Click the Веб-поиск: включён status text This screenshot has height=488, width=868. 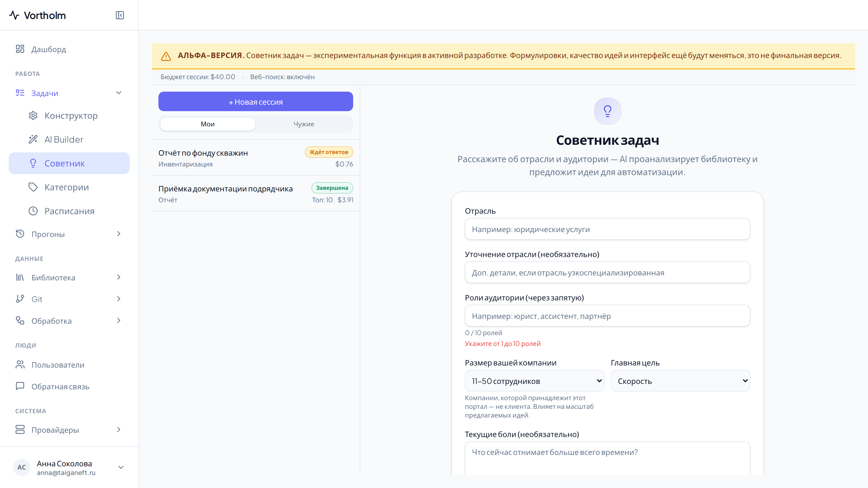tap(282, 77)
